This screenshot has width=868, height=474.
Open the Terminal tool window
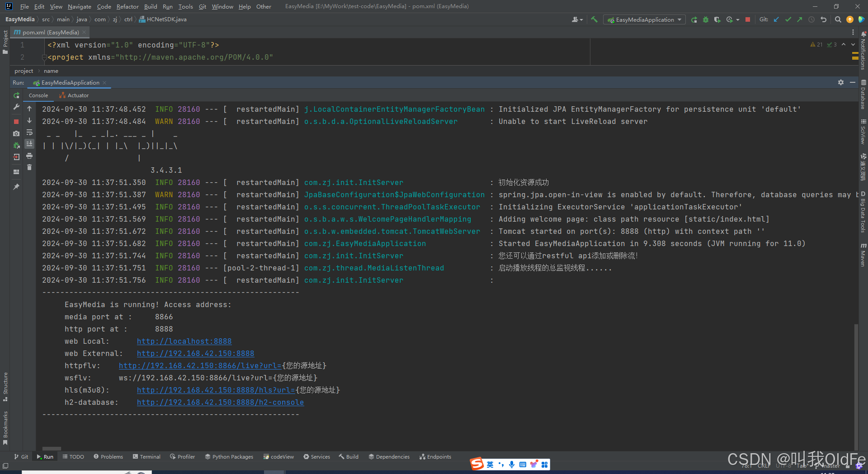146,457
